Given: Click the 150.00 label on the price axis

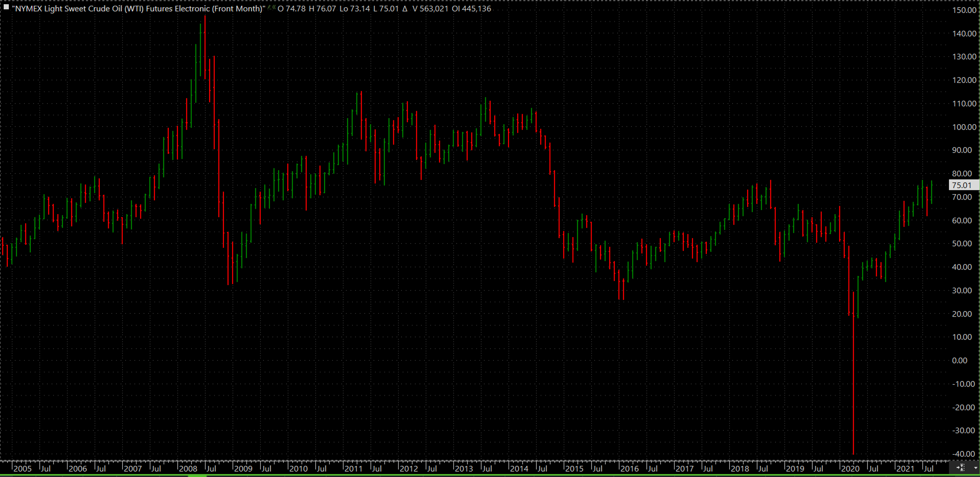Looking at the screenshot, I should (964, 10).
